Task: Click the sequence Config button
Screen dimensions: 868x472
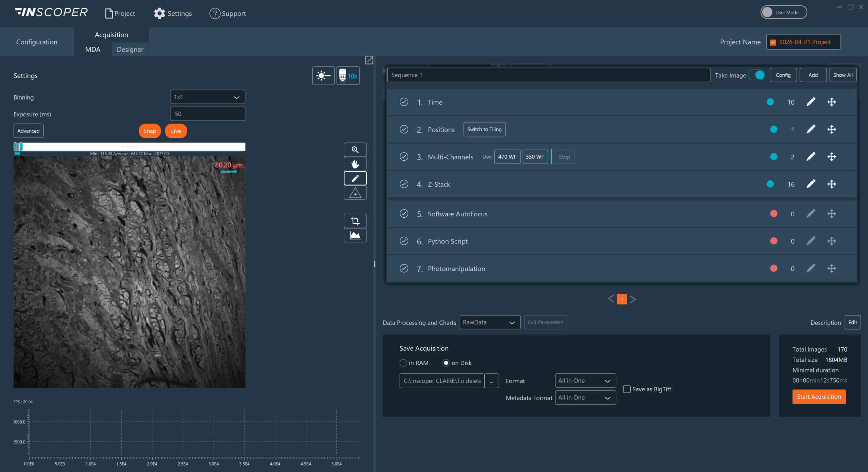Action: point(783,75)
